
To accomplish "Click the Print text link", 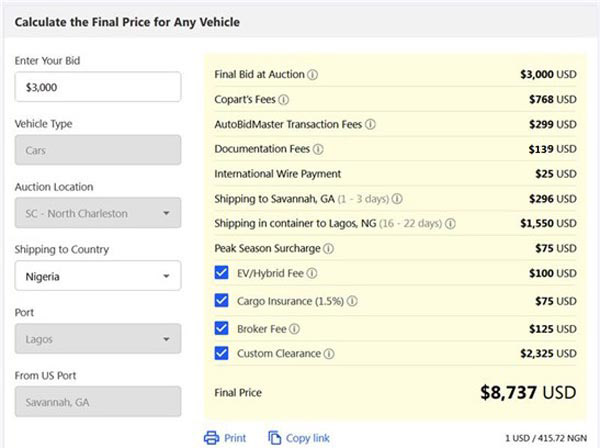I will [235, 437].
